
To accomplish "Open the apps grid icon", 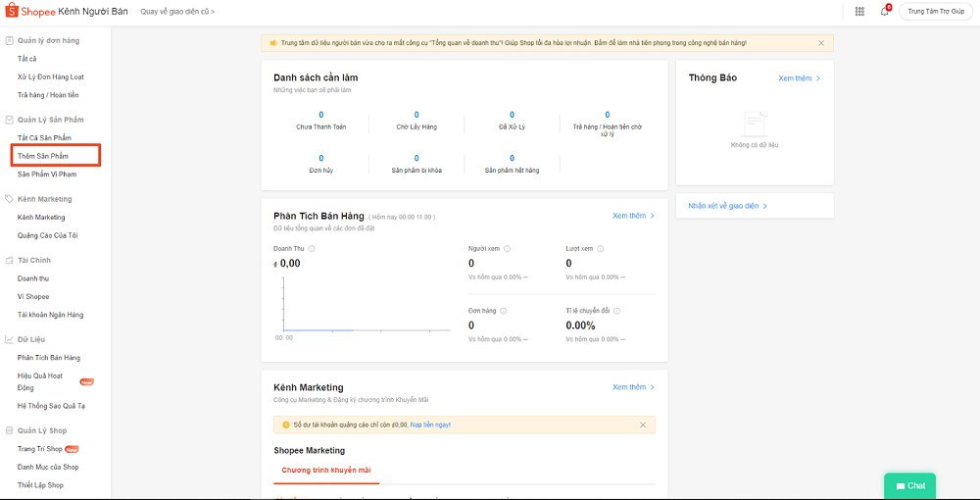I will point(859,12).
